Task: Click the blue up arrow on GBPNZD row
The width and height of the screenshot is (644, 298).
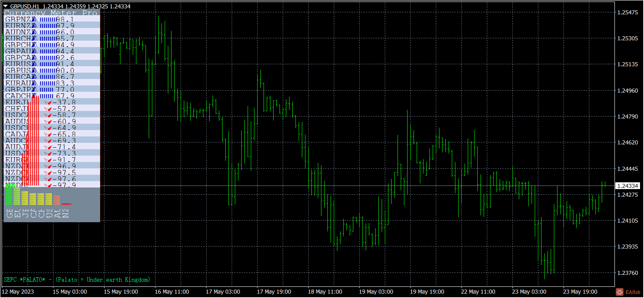Action: 34,19
